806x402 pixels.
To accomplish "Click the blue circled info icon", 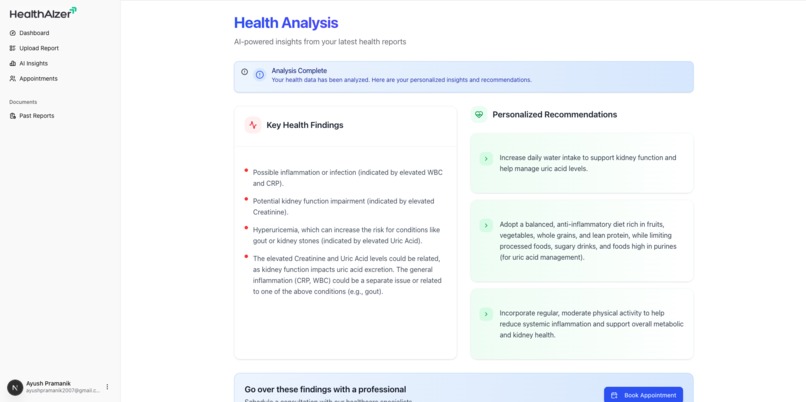I will [260, 75].
